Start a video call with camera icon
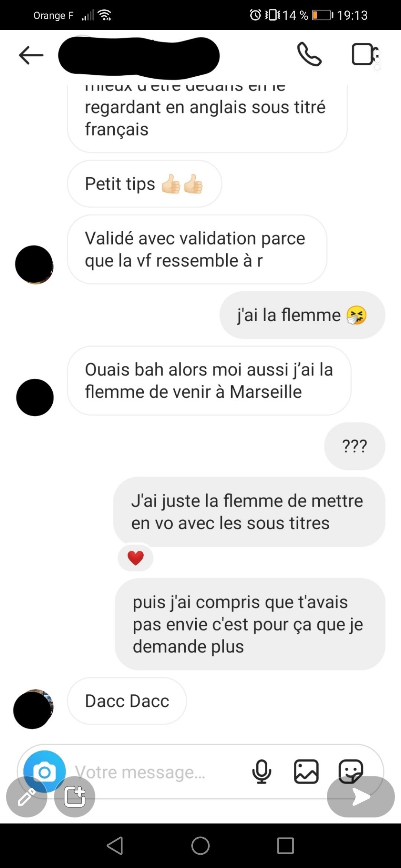401x868 pixels. pos(365,55)
